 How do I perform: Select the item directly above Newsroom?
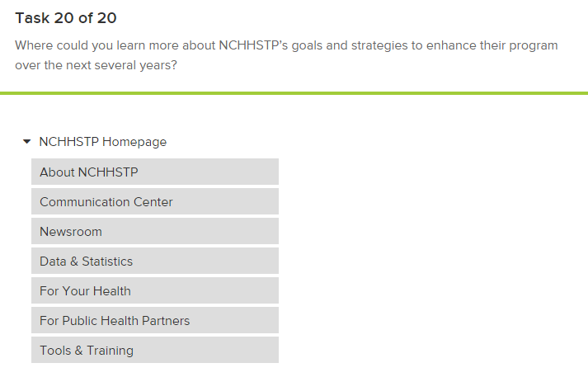coord(154,202)
